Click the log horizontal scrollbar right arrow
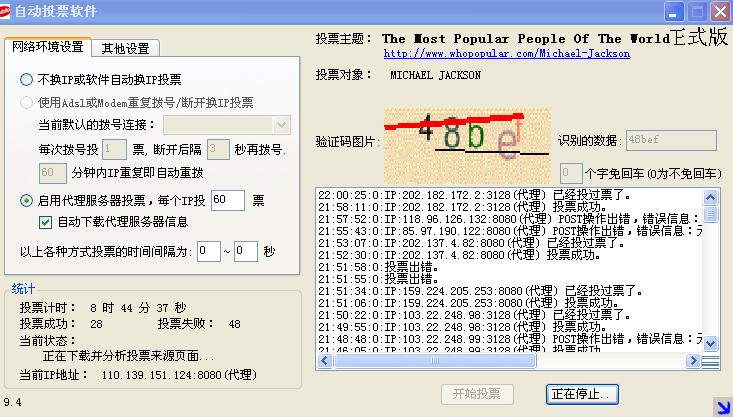Screen dimensions: 733x417 click(693, 360)
